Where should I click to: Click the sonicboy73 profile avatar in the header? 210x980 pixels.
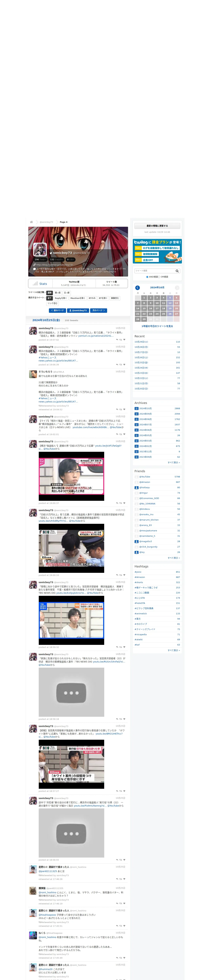[x=40, y=250]
